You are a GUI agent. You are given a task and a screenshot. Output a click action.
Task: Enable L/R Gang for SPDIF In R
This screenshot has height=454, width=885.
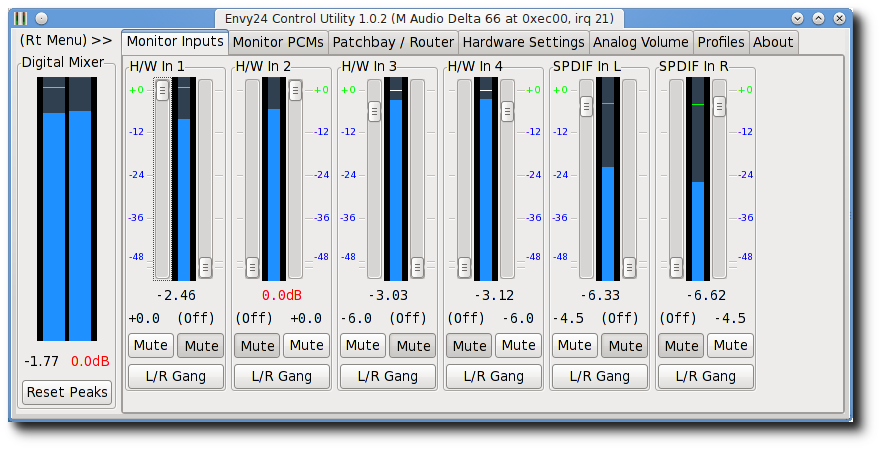point(706,377)
